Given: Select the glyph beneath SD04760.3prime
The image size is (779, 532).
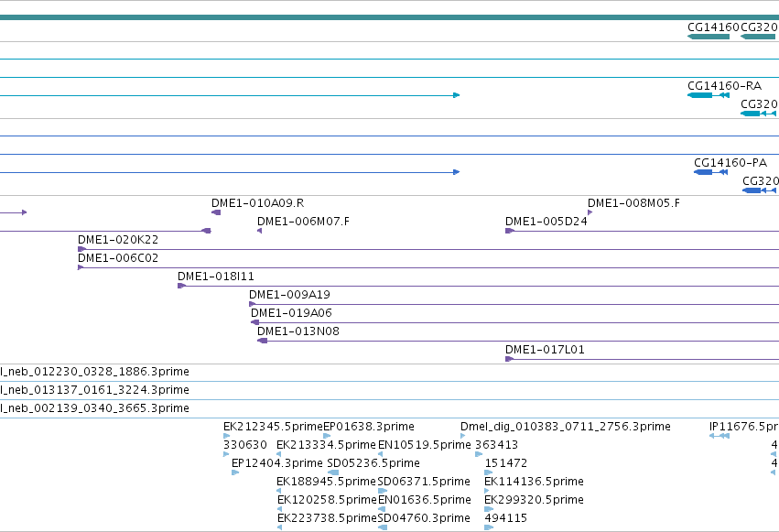Looking at the screenshot, I should (x=383, y=528).
